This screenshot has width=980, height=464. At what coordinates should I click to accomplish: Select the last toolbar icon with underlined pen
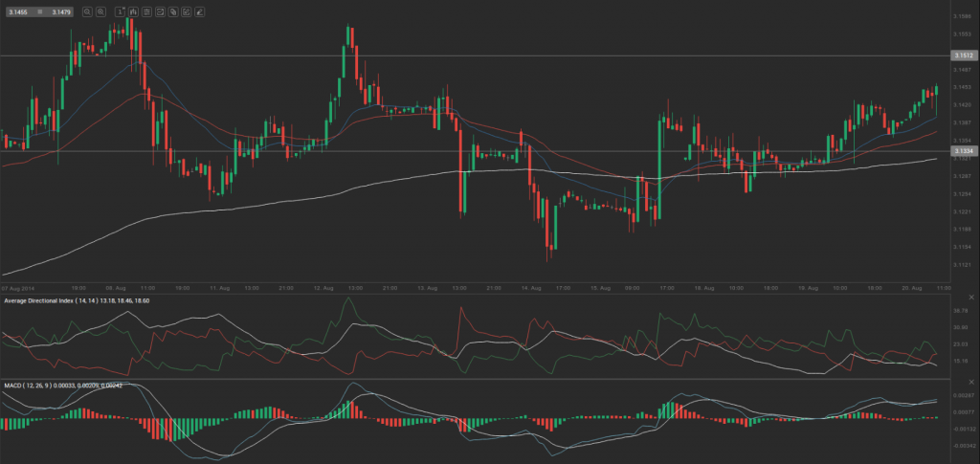199,12
